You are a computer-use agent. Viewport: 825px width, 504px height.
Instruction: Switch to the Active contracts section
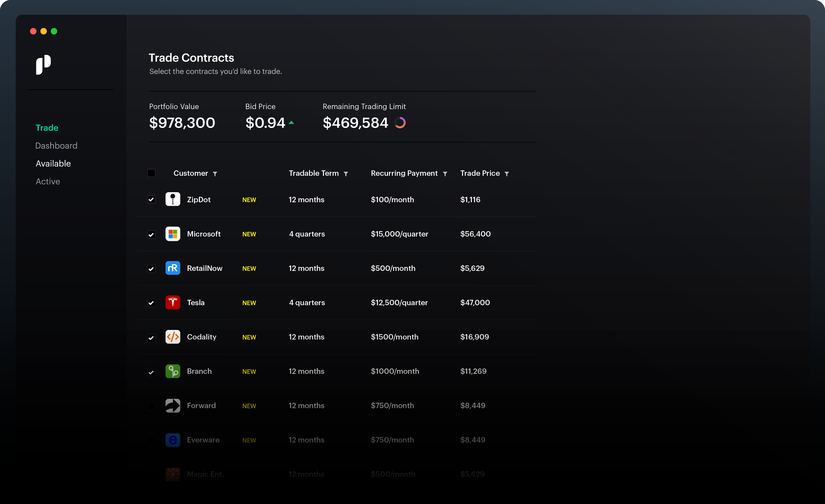pyautogui.click(x=48, y=181)
